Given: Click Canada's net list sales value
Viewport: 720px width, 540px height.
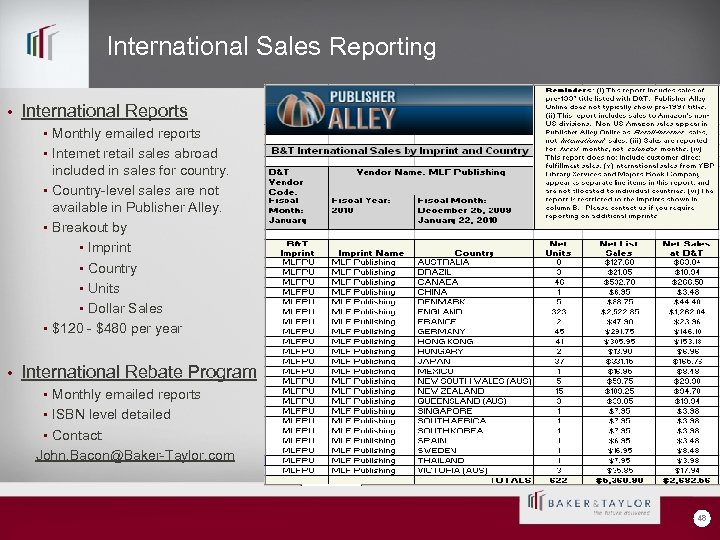Looking at the screenshot, I should click(619, 282).
